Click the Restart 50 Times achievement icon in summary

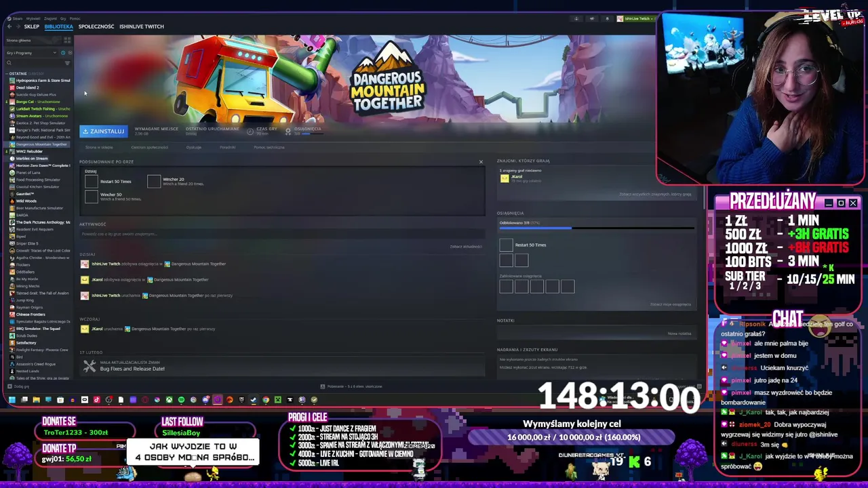(x=92, y=181)
